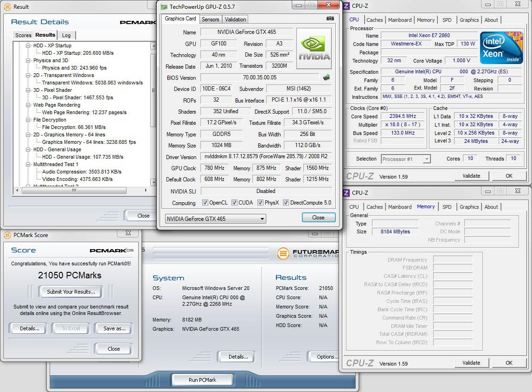532x392 pixels.
Task: Click the Result window title bar icon
Action: [x=7, y=7]
